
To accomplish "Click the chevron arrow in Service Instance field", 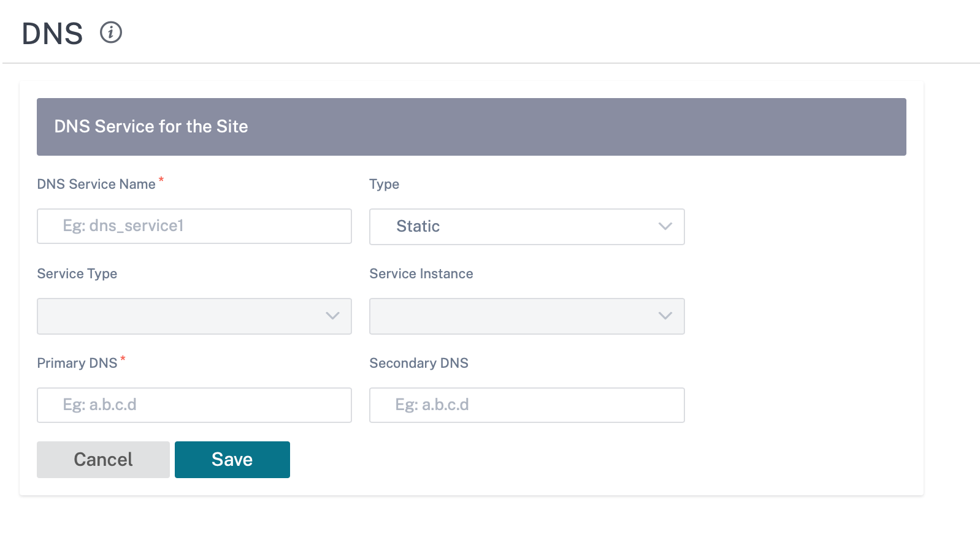I will tap(665, 316).
